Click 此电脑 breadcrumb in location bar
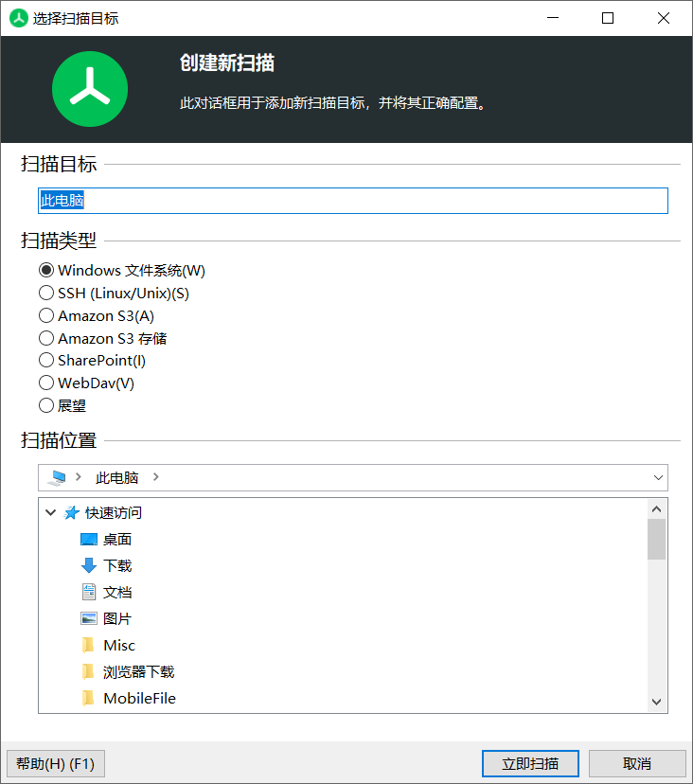The width and height of the screenshot is (693, 784). (117, 477)
